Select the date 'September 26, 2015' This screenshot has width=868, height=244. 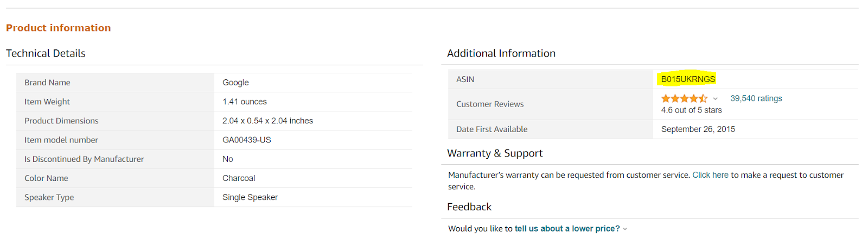click(x=698, y=129)
